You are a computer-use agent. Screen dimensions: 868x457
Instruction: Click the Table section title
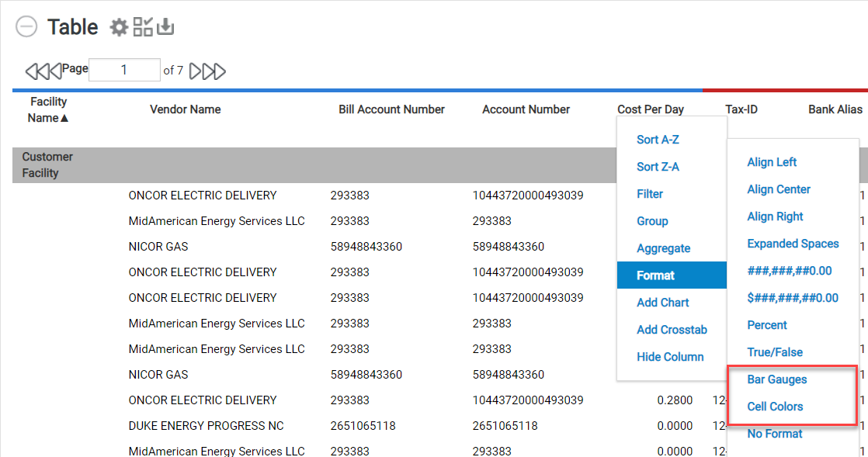point(72,26)
